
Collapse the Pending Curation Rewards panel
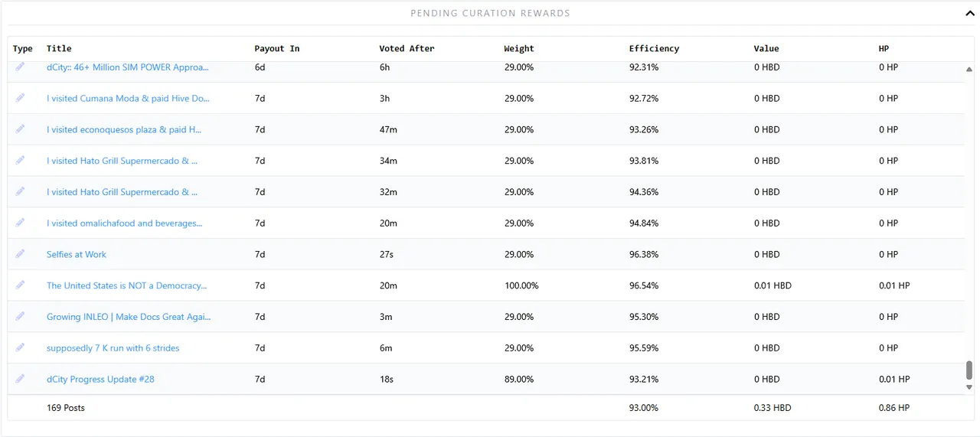pos(969,13)
